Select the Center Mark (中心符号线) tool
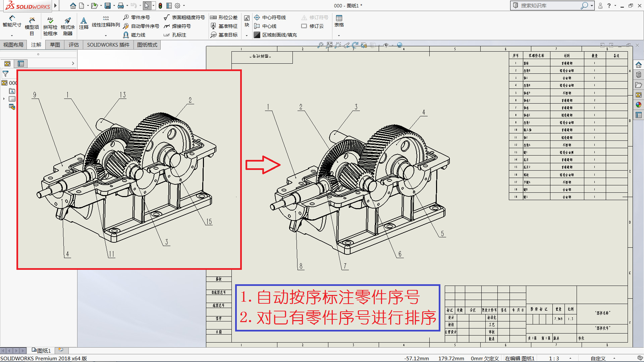This screenshot has width=644, height=362. 270,17
